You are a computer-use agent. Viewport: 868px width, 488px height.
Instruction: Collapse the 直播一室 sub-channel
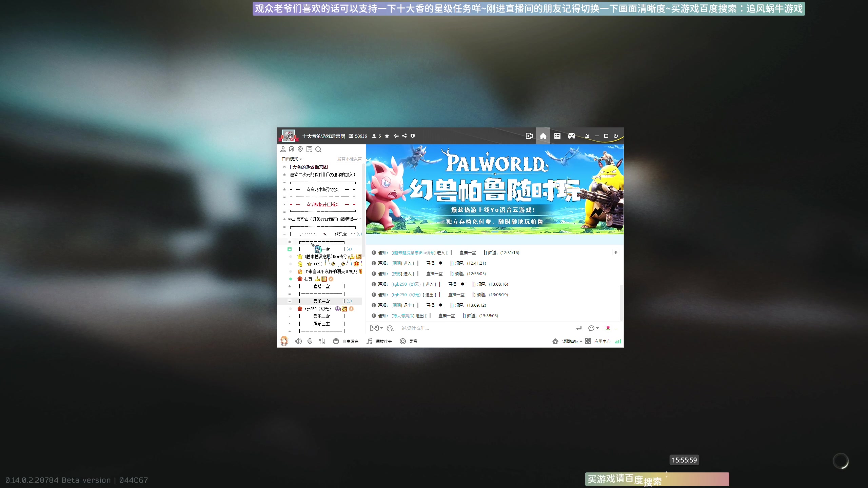[290, 249]
